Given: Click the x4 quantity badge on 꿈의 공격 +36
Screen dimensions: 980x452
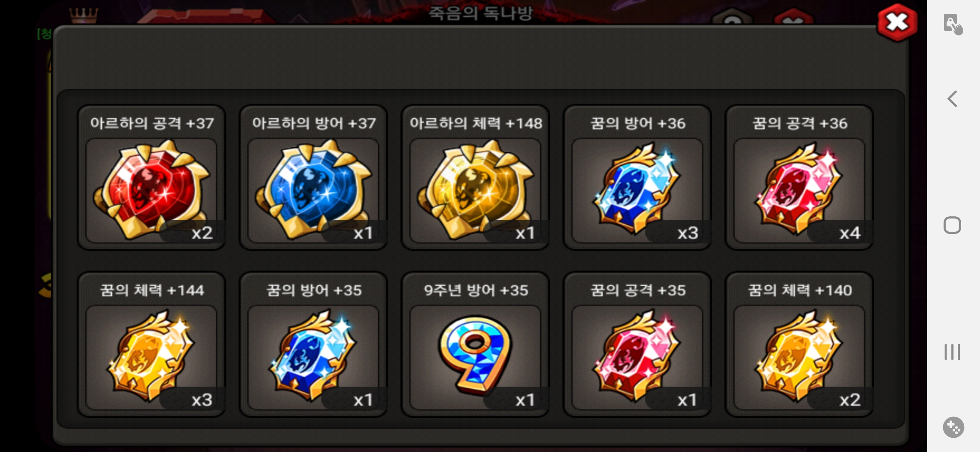Looking at the screenshot, I should (850, 233).
